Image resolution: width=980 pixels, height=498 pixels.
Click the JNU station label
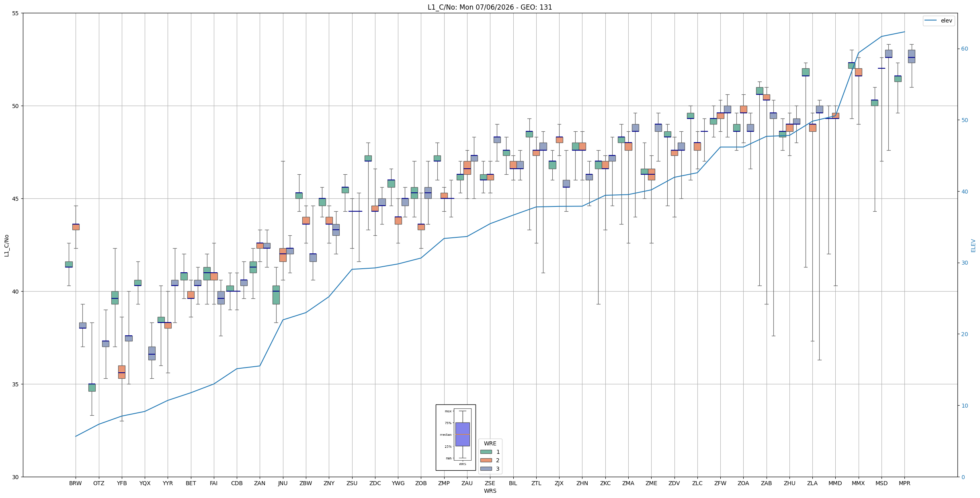point(283,483)
